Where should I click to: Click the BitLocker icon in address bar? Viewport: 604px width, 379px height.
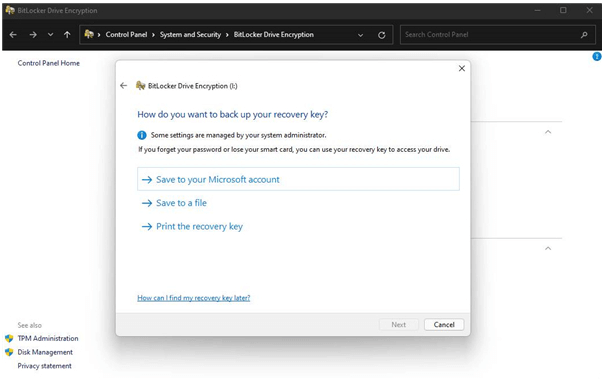point(89,34)
